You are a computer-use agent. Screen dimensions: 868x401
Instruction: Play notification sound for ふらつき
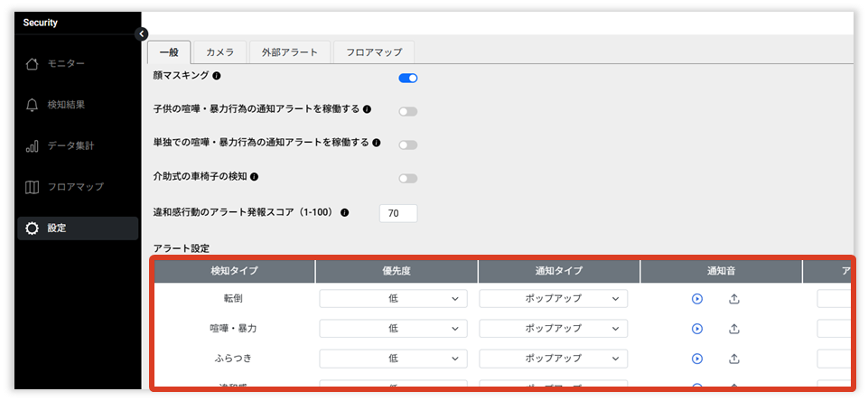pos(697,359)
